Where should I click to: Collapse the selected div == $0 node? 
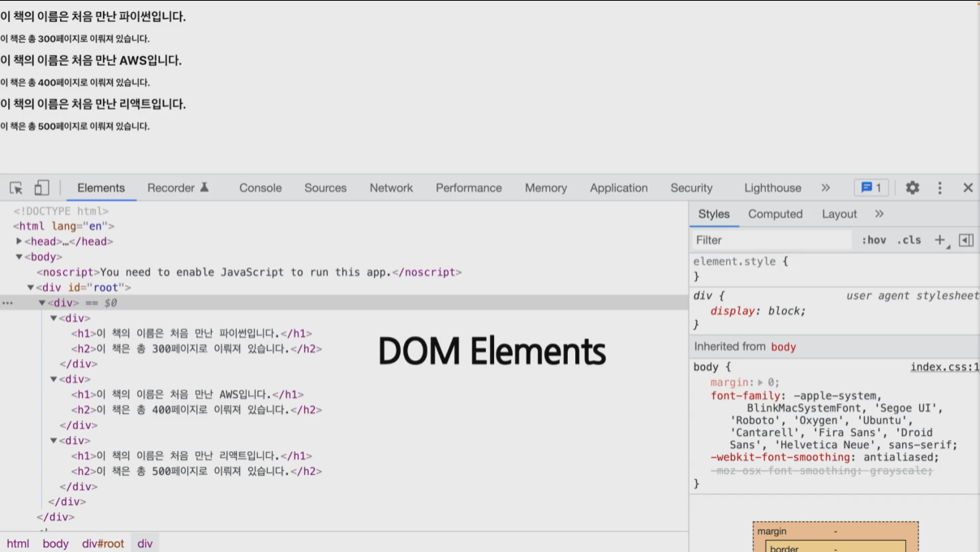[x=42, y=303]
